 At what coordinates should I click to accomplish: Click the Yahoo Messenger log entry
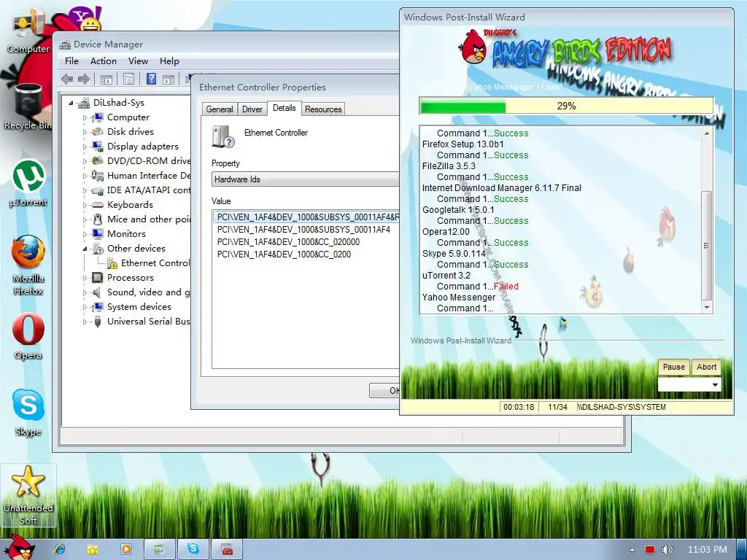coord(458,297)
